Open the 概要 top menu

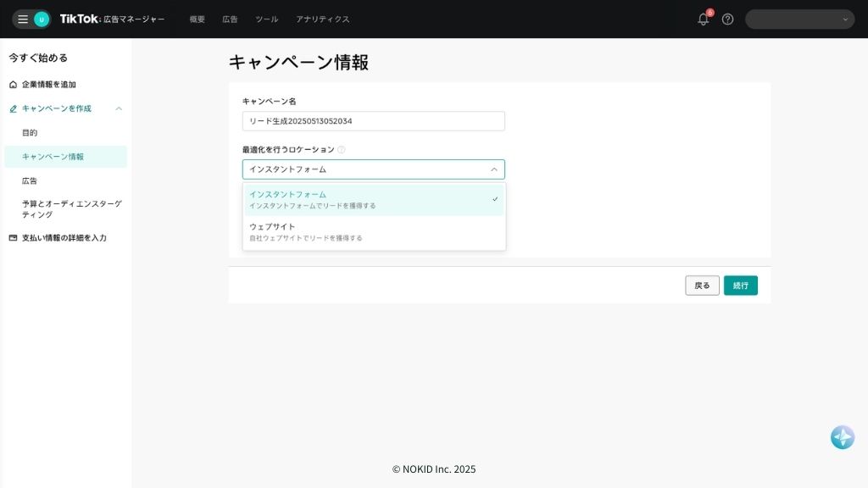197,19
